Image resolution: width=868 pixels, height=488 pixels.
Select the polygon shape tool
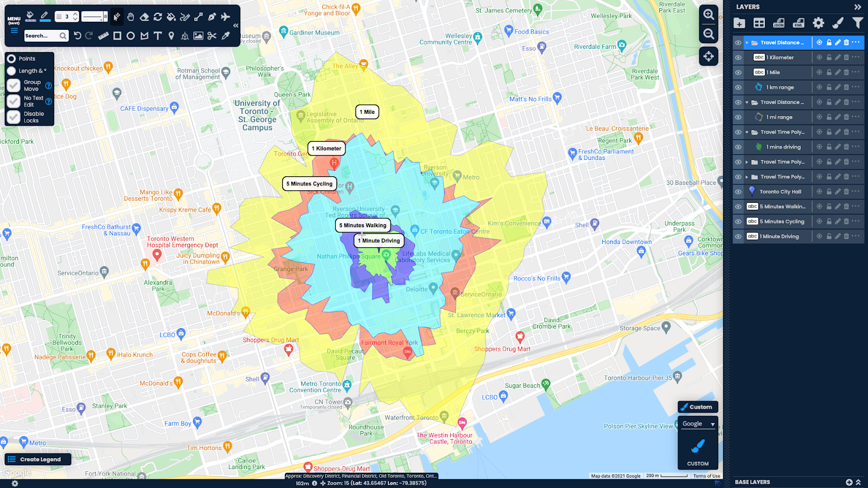[144, 36]
